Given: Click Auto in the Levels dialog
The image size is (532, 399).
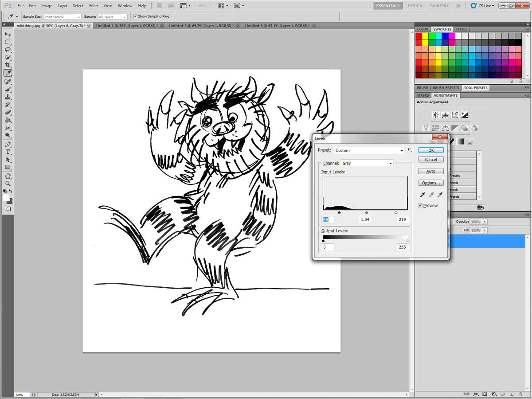Looking at the screenshot, I should [431, 171].
